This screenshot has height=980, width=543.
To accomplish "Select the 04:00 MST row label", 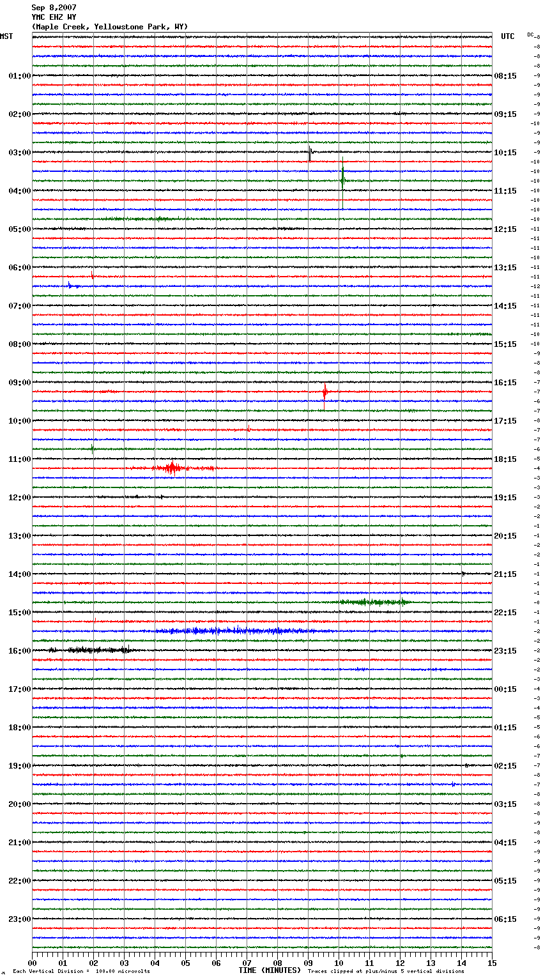I will [x=20, y=191].
